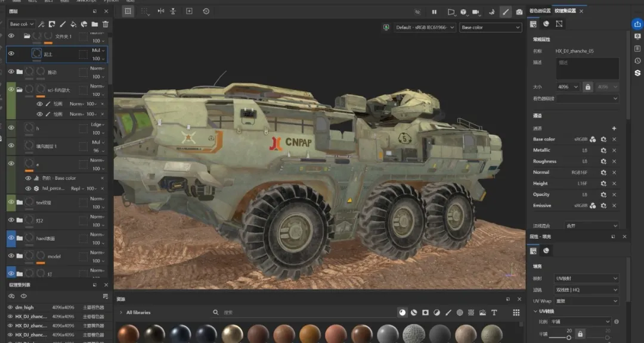This screenshot has height=343, width=644.
Task: Click the video camera icon in viewport toolbar
Action: [476, 12]
